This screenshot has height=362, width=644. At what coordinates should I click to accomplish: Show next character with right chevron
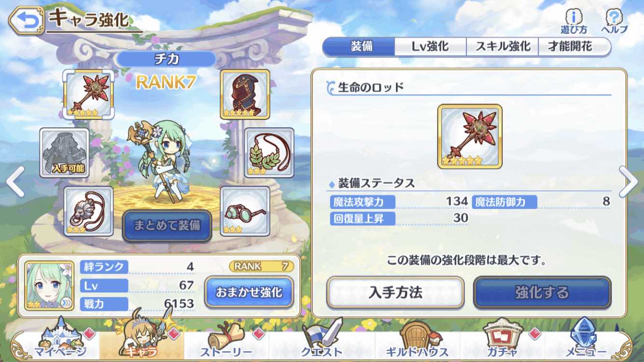pos(629,181)
